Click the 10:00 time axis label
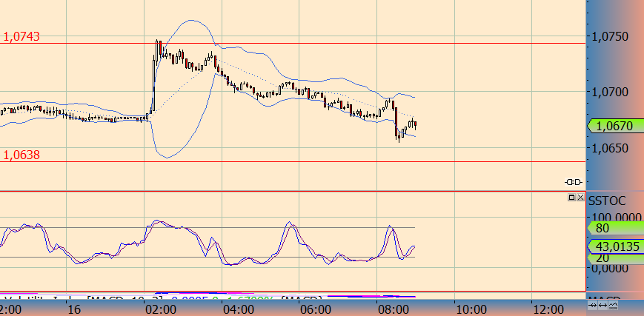The image size is (644, 316). click(472, 309)
